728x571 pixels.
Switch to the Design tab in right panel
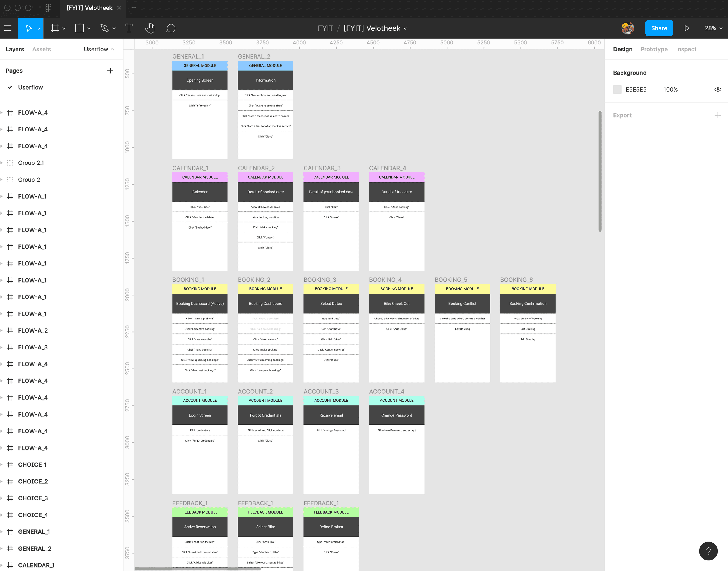click(x=622, y=49)
